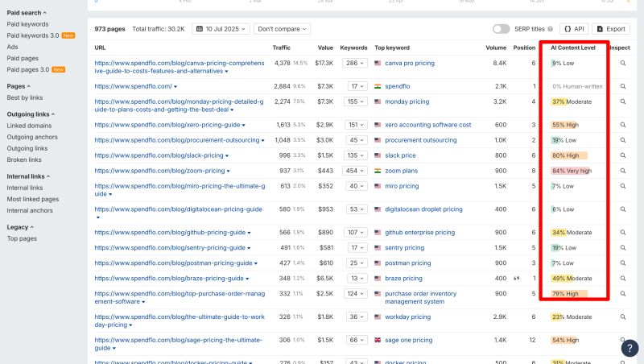644x364 pixels.
Task: Click the 80% High AI level bar
Action: 569,155
